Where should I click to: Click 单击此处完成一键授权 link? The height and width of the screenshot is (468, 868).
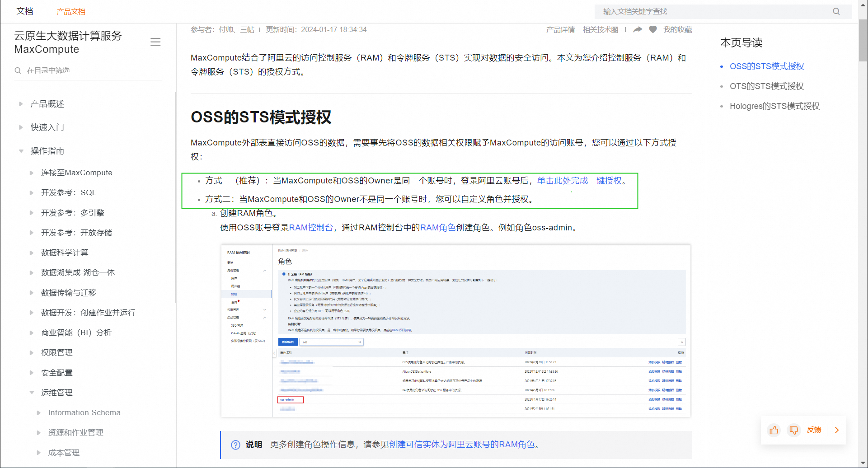click(x=579, y=181)
